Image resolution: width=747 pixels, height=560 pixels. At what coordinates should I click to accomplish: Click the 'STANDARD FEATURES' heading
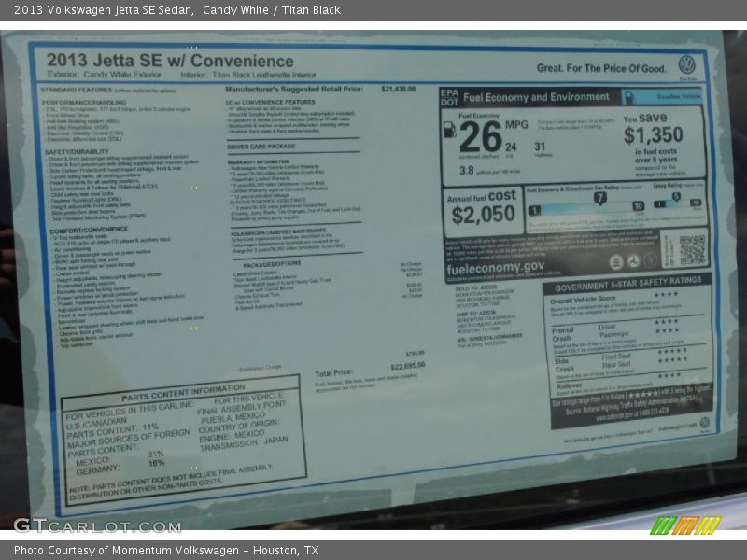[77, 90]
